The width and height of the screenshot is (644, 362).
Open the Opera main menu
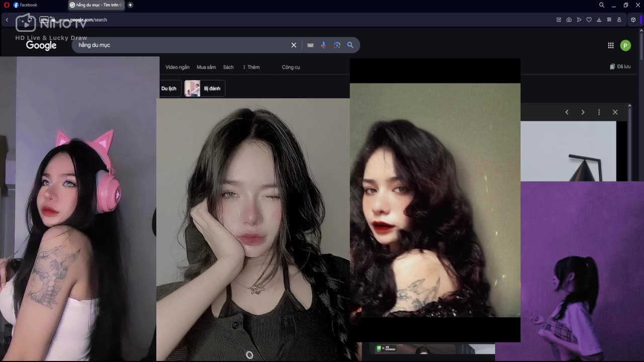7,5
